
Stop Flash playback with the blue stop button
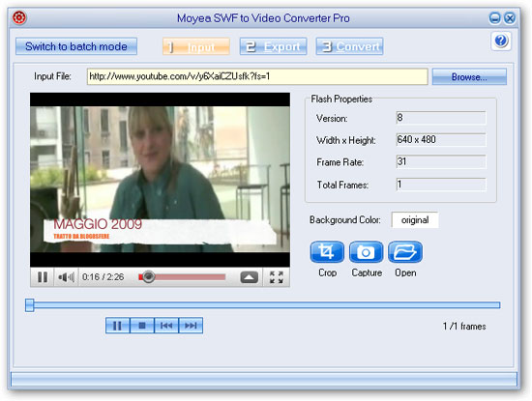pyautogui.click(x=142, y=326)
